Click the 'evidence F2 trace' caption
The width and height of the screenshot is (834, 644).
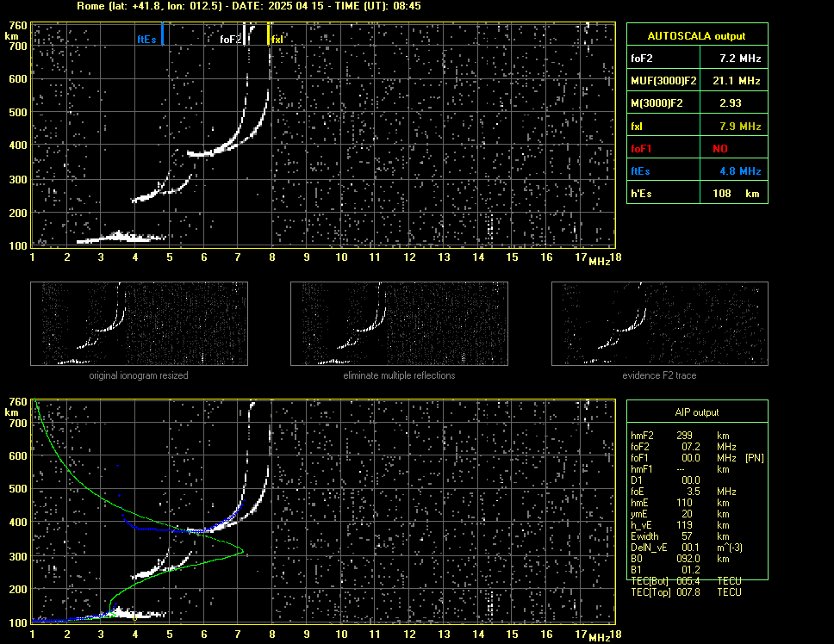click(659, 375)
